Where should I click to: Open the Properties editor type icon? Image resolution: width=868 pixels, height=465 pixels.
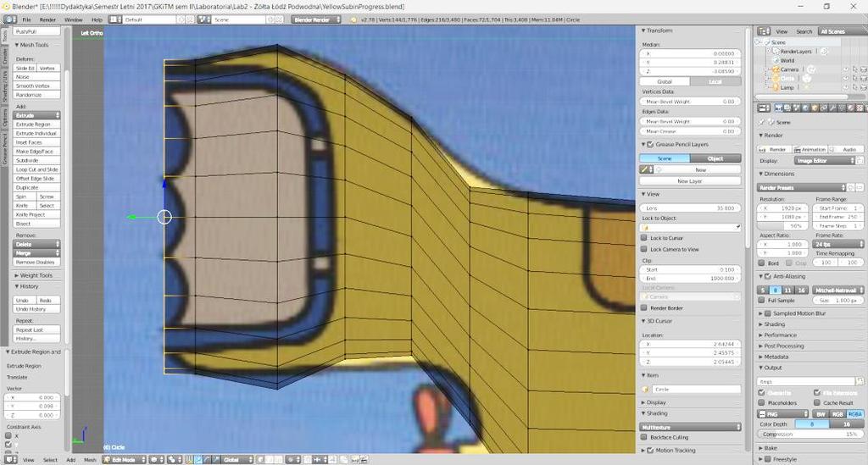[x=764, y=108]
